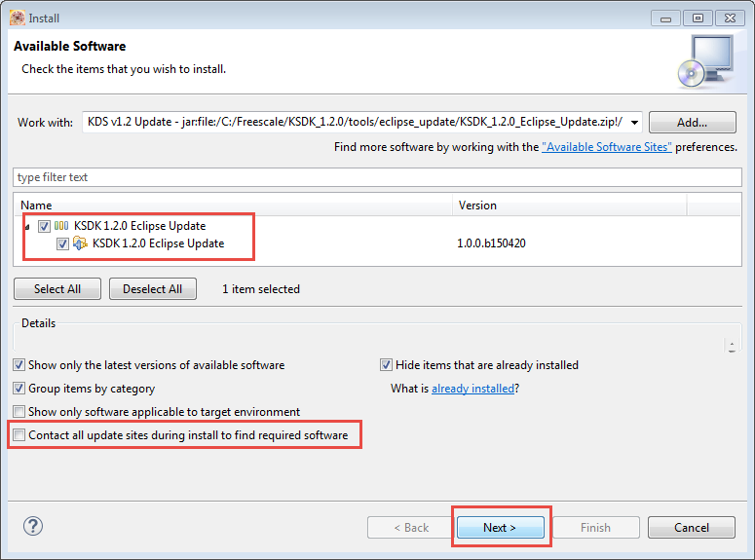This screenshot has height=560, width=755.
Task: Open the Available Software Sites link
Action: click(x=606, y=147)
